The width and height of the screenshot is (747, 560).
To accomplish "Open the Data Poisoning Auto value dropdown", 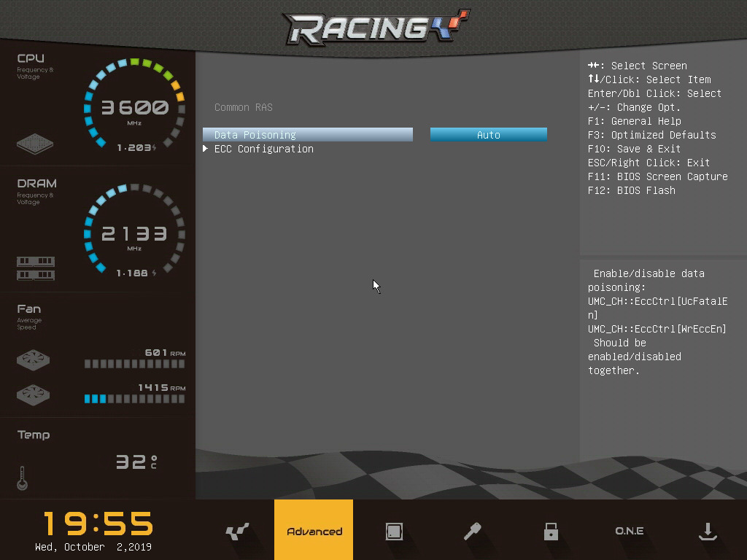I will [488, 135].
